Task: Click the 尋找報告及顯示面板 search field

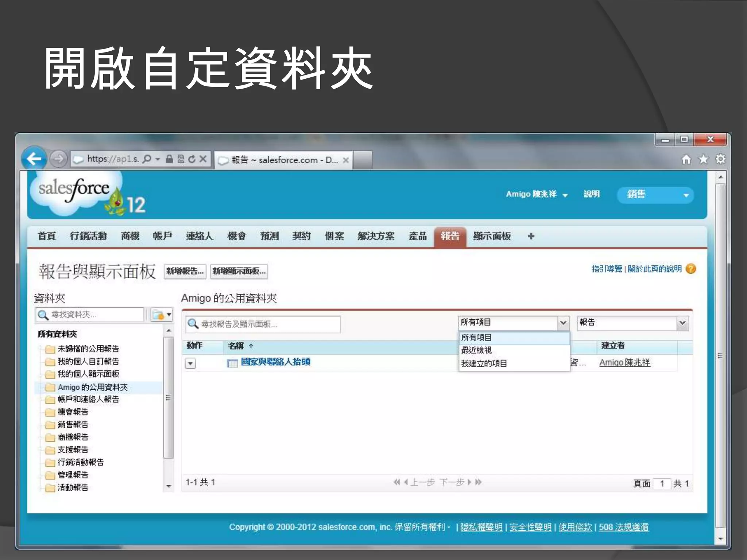Action: (263, 324)
